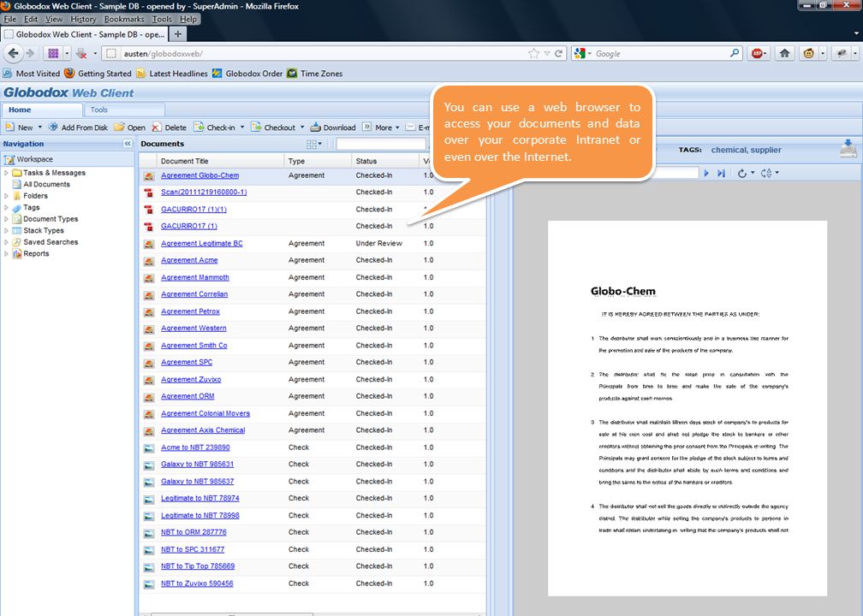Click the PDF icon beside GACURIRO17 (1)(1)
The width and height of the screenshot is (863, 616).
point(149,210)
